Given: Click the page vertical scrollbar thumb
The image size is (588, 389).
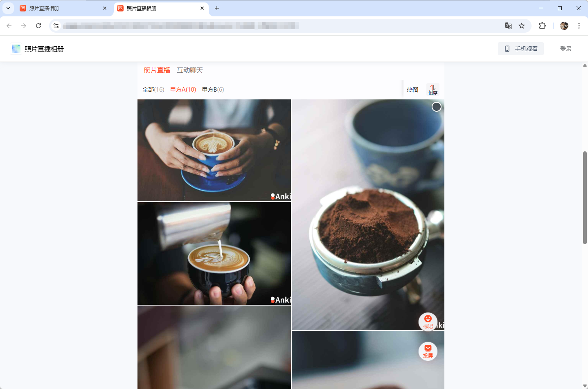Looking at the screenshot, I should [x=585, y=198].
